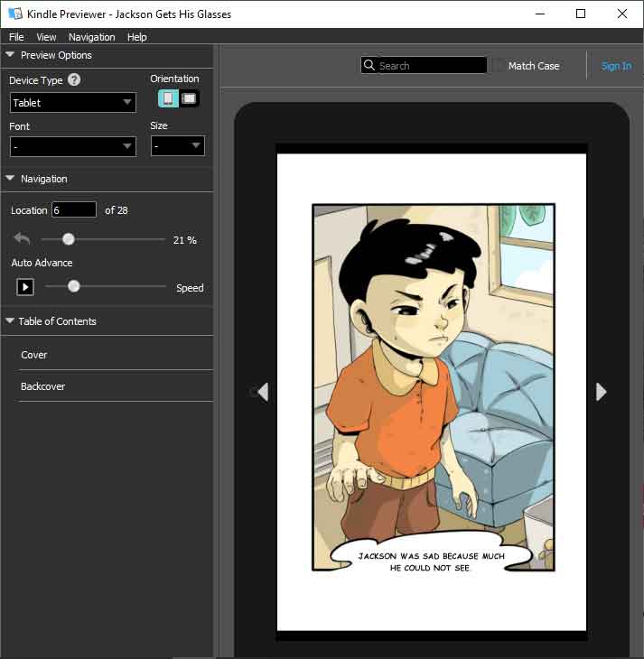644x659 pixels.
Task: Select portrait orientation icon
Action: pos(168,98)
